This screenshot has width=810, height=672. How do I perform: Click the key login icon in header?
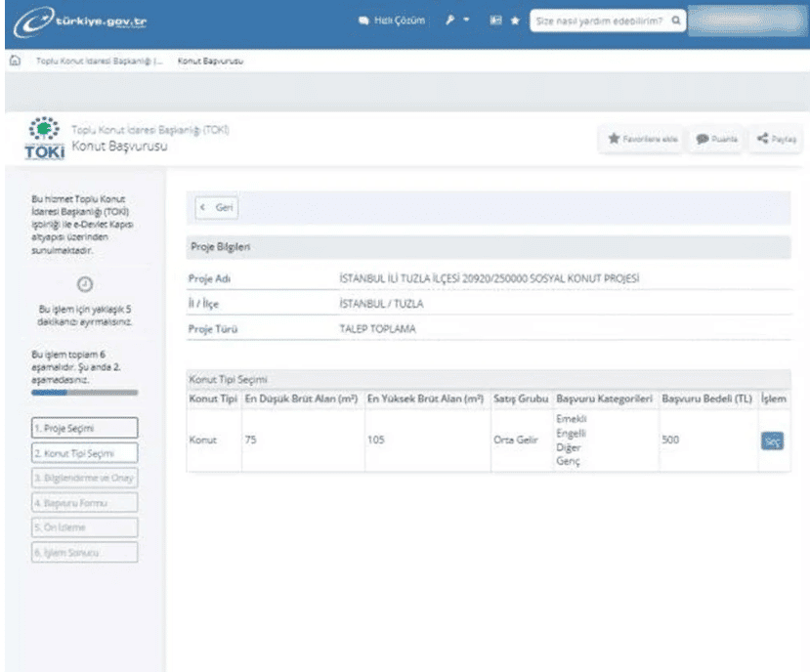[449, 21]
